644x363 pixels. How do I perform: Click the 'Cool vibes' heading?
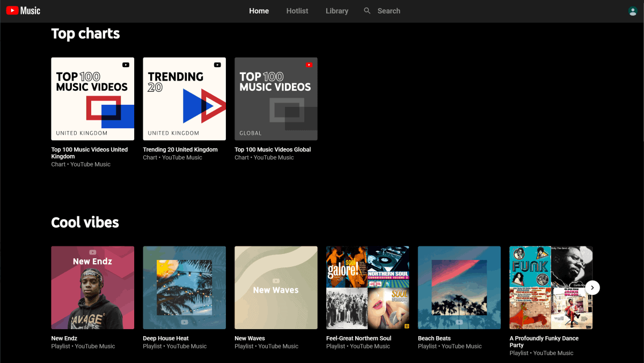pos(85,222)
